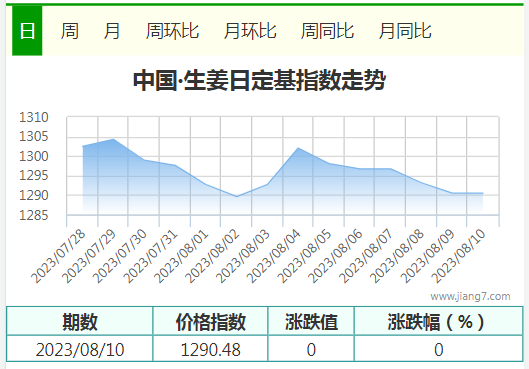Click the 2023/08/04 peak data point
This screenshot has height=369, width=529.
(298, 148)
